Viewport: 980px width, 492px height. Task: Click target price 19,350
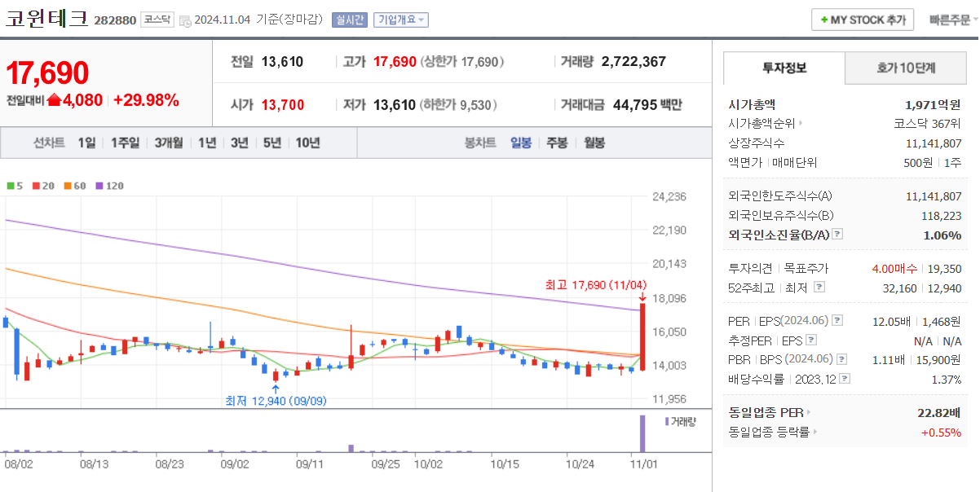[944, 268]
